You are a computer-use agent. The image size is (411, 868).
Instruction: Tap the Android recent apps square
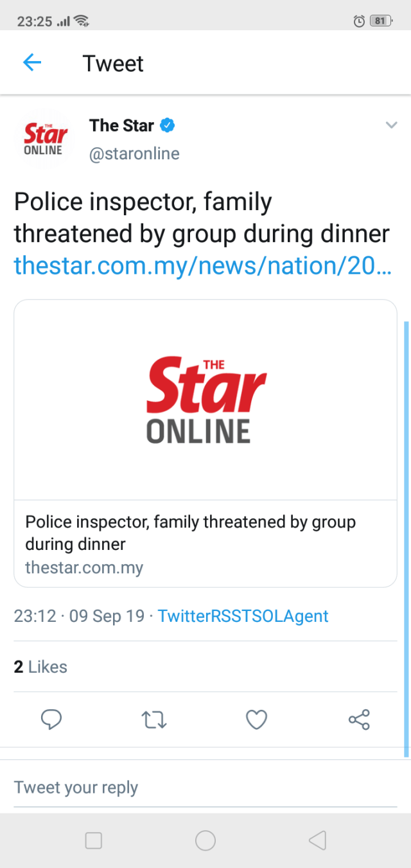coord(94,840)
